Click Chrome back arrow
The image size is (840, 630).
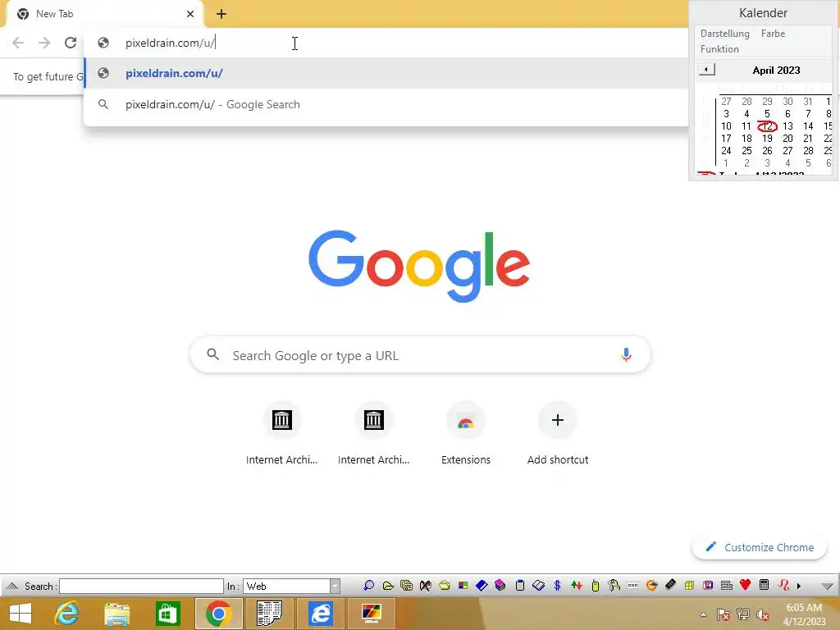pos(18,43)
